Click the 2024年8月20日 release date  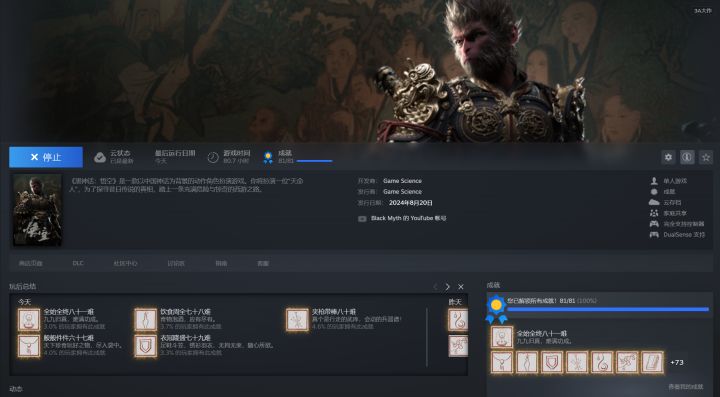click(x=411, y=203)
